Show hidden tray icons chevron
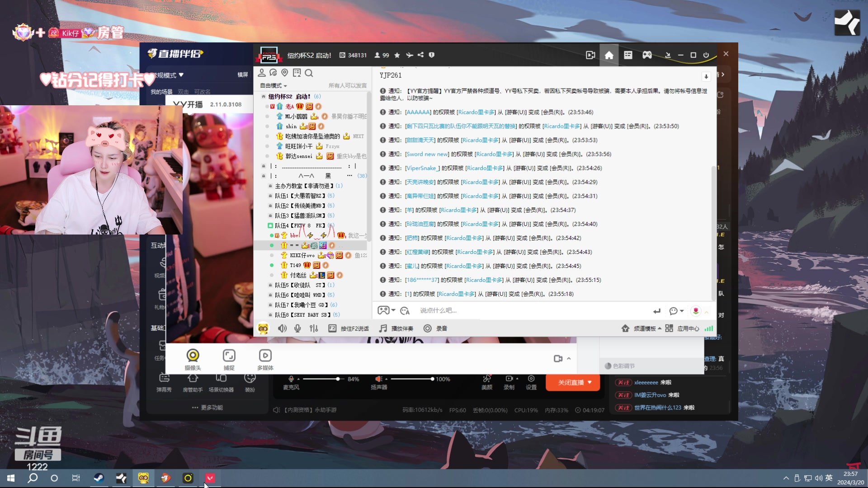Viewport: 868px width, 488px height. [x=786, y=478]
